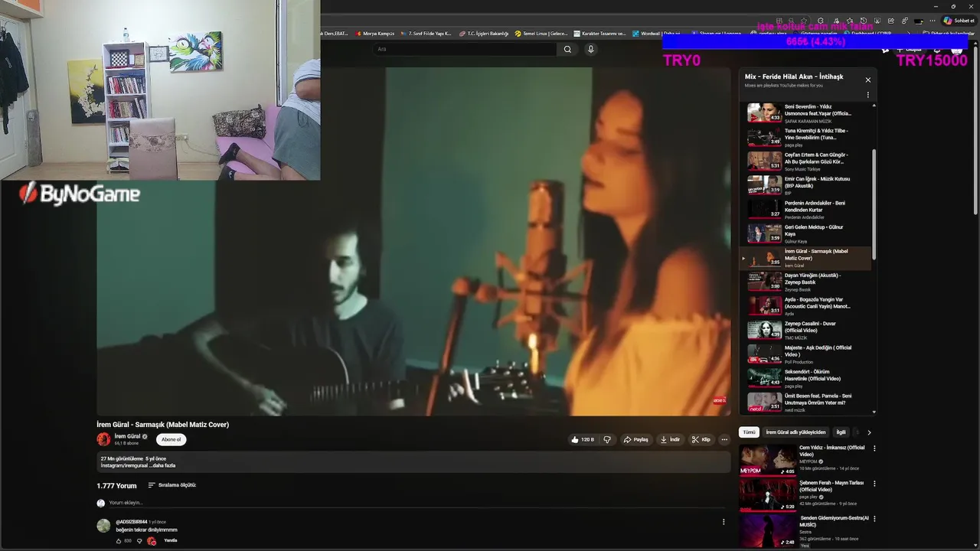Like the ADSIZBIRI844 comment

point(119,540)
